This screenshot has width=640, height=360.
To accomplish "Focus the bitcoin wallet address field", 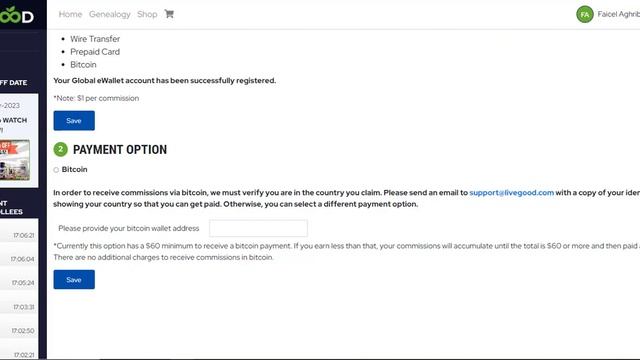I will coord(258,228).
